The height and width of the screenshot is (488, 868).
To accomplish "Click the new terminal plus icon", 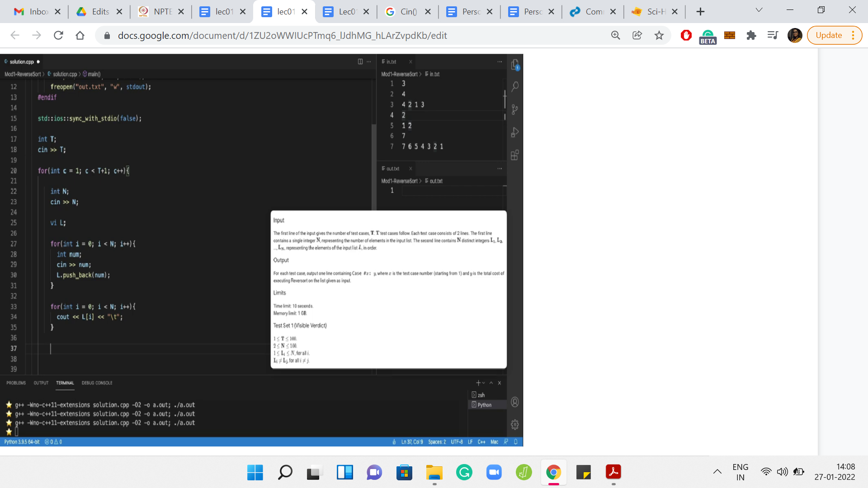I will [478, 383].
